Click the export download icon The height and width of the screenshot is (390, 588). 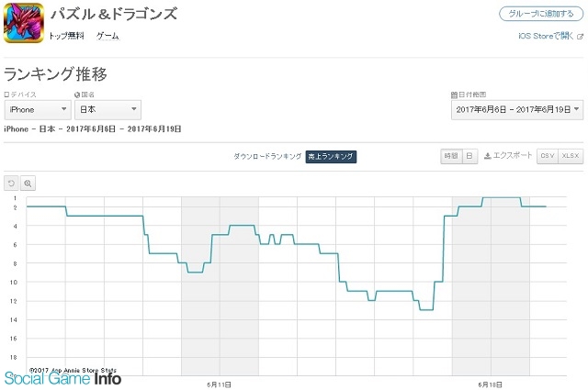click(489, 156)
